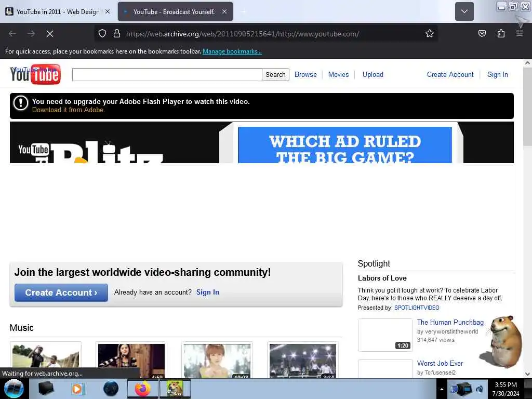Click the blue Create Account button
The image size is (532, 399).
(x=61, y=292)
